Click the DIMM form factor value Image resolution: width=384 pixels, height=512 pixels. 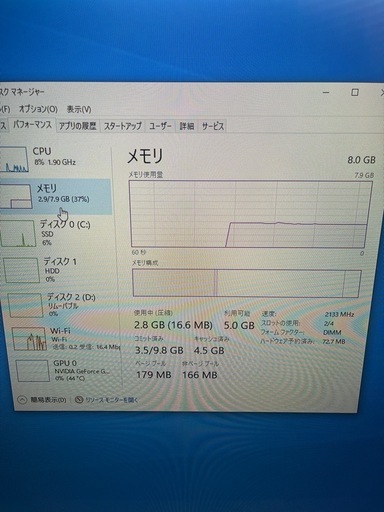[332, 333]
